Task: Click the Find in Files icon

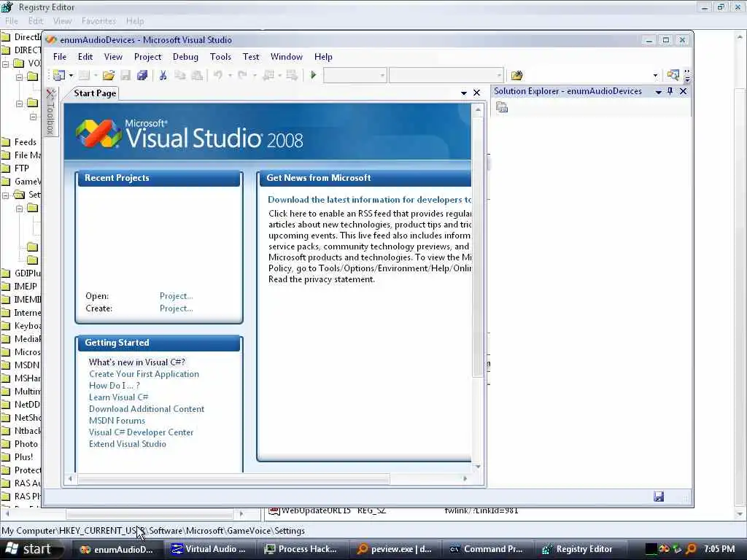Action: (517, 75)
